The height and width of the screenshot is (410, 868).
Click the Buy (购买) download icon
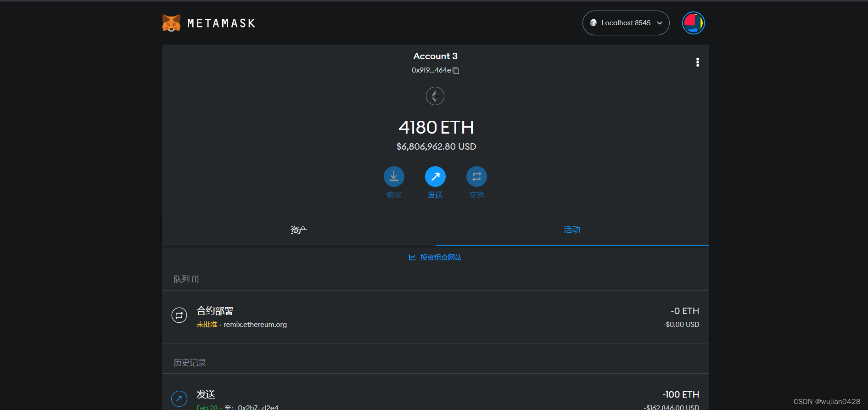394,176
